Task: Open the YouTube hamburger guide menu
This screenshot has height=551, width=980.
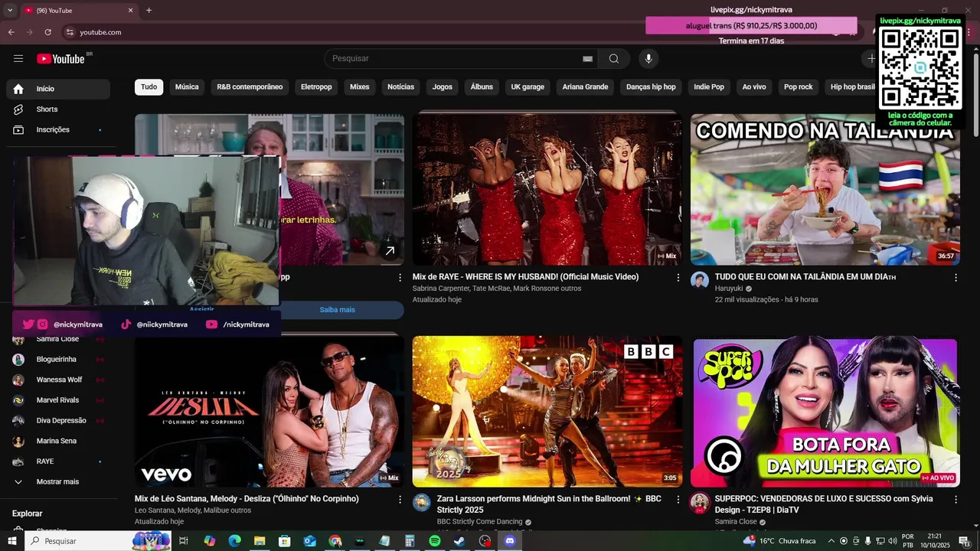Action: coord(18,59)
